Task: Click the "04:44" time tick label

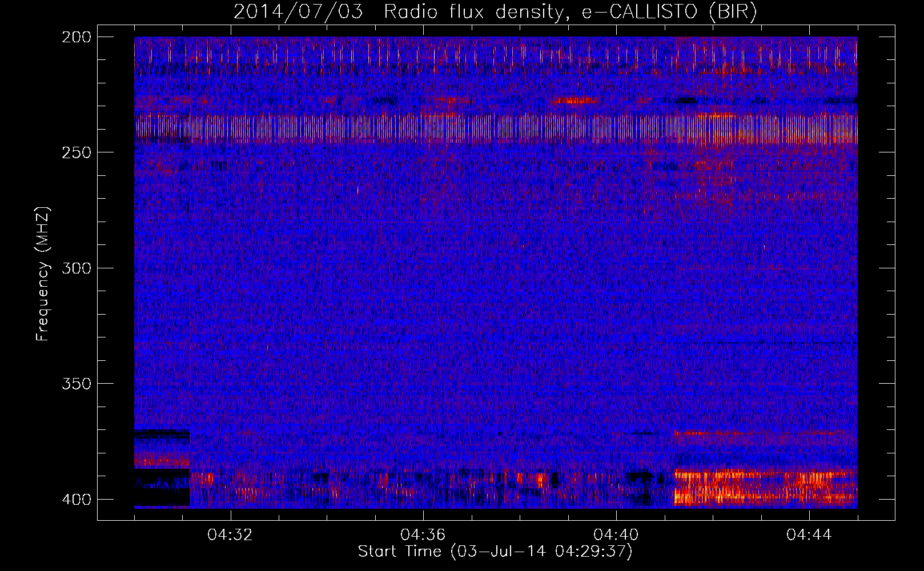Action: tap(809, 535)
